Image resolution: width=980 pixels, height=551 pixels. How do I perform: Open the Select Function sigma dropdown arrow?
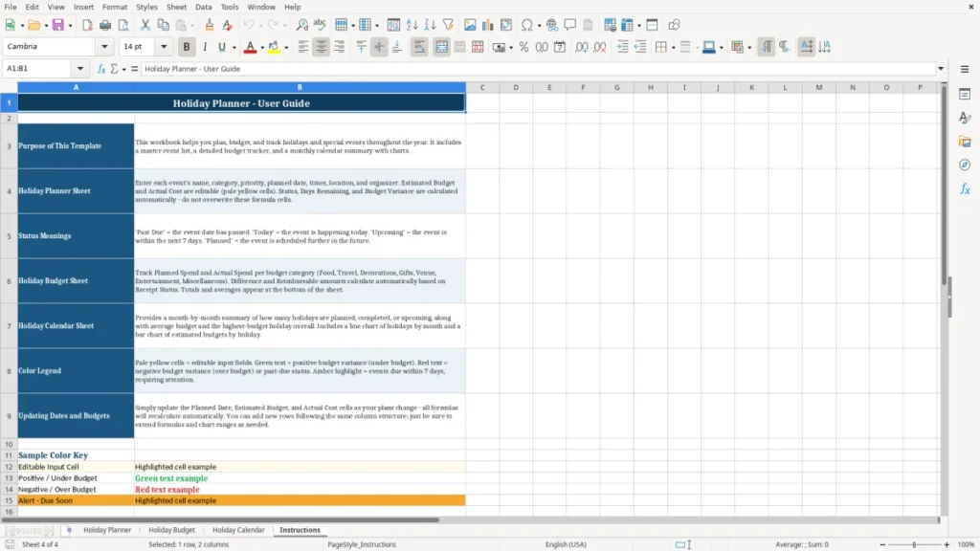123,69
